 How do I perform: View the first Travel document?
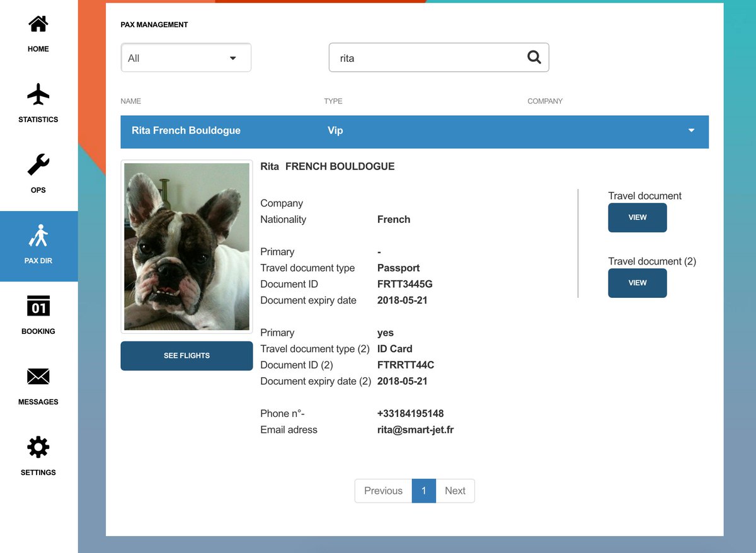click(x=638, y=217)
